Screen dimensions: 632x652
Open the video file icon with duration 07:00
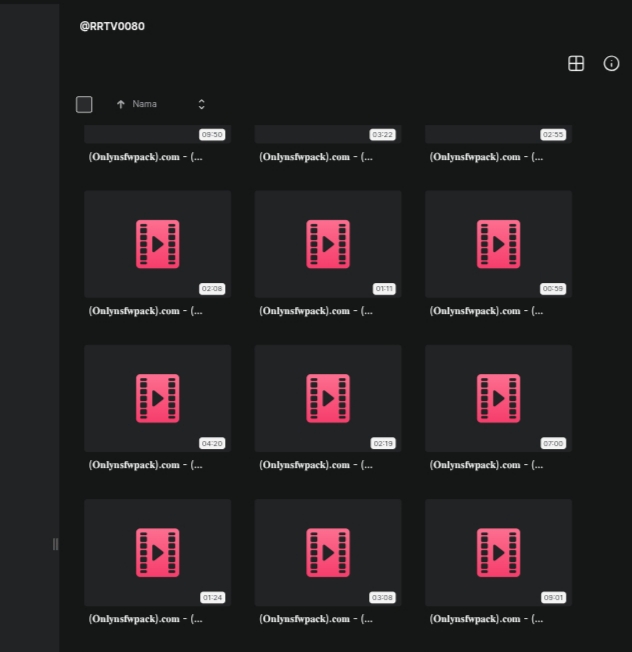498,398
